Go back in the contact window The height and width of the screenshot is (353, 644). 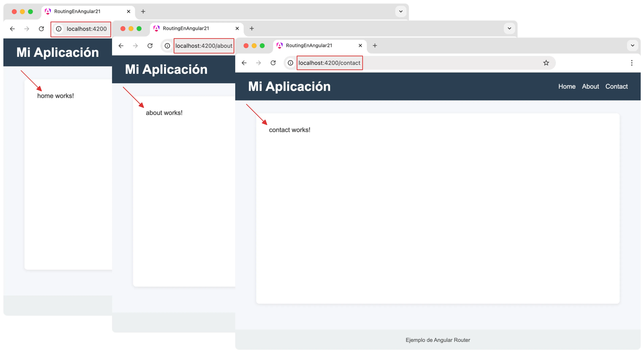(x=244, y=63)
